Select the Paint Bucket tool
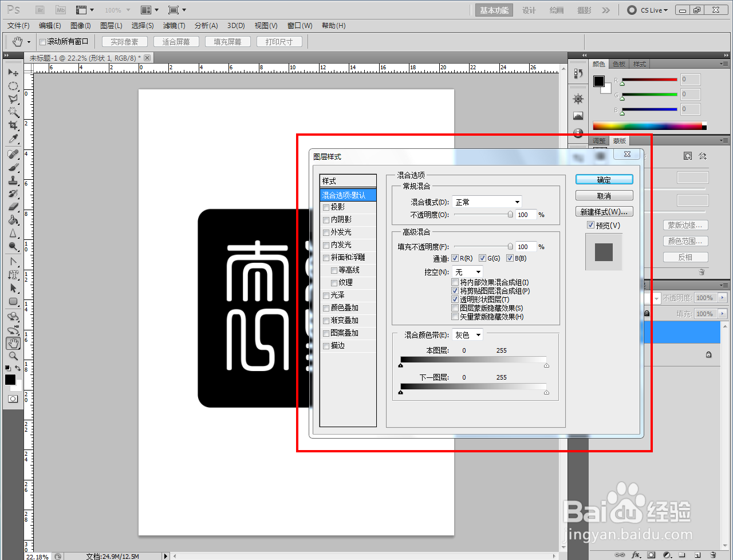 tap(13, 220)
